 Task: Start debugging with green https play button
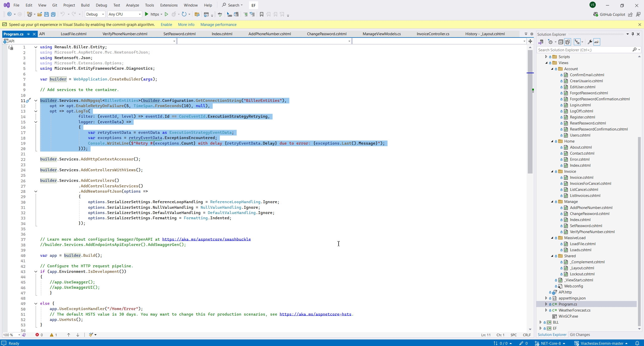(147, 14)
